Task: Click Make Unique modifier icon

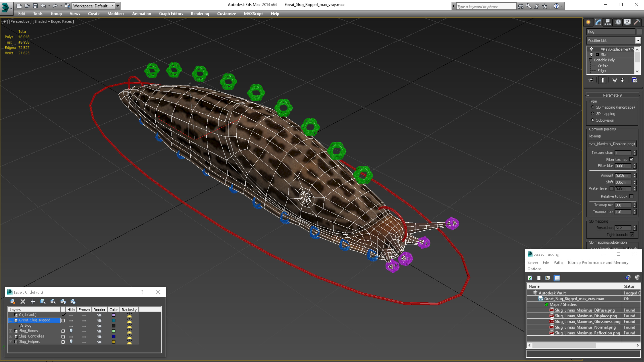Action: tap(614, 80)
